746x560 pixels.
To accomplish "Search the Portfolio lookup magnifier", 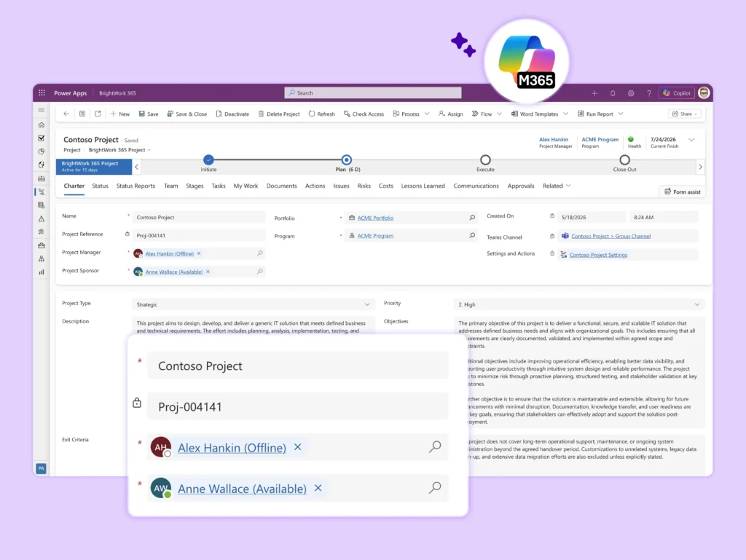I will (472, 218).
